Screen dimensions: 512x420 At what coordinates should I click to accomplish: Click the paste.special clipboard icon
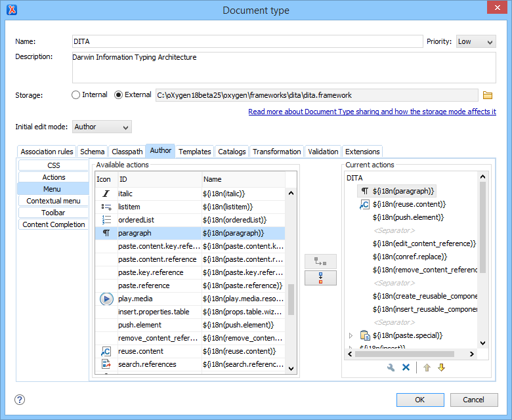365,335
